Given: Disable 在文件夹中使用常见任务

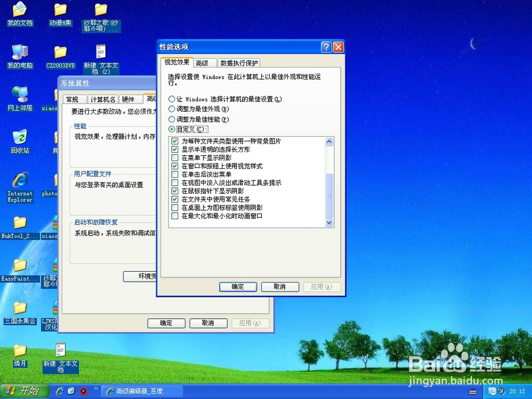Looking at the screenshot, I should coord(175,199).
